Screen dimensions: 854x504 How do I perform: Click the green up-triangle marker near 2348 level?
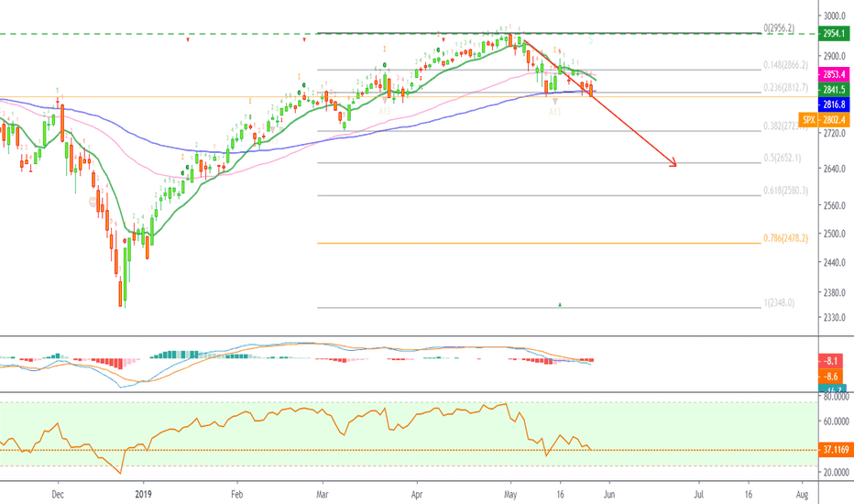click(560, 304)
